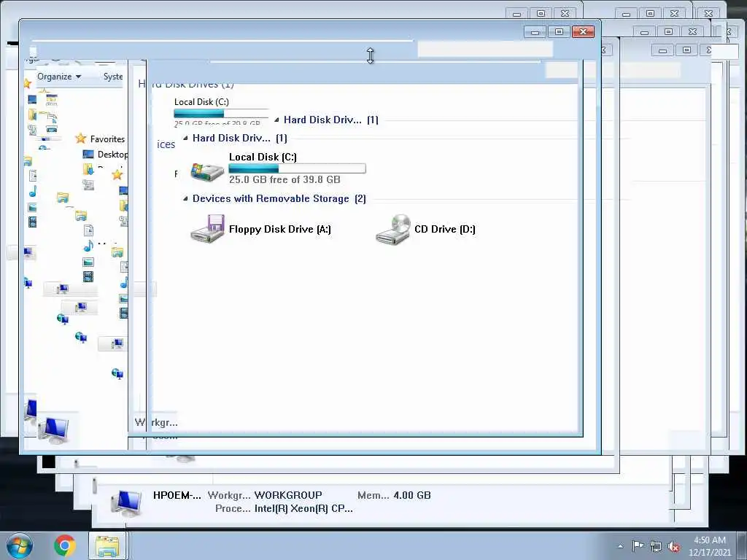Select the Local Disk (C:) label beside drive icon
The image size is (747, 560).
[263, 157]
